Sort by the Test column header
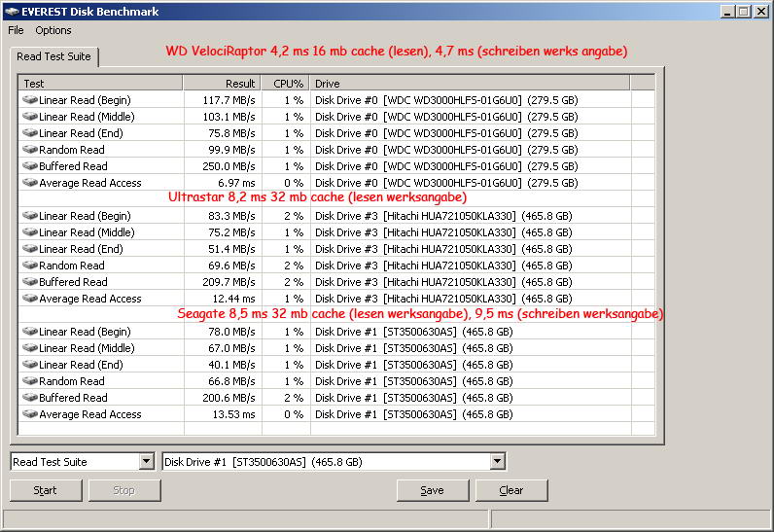The width and height of the screenshot is (774, 532). pos(100,83)
